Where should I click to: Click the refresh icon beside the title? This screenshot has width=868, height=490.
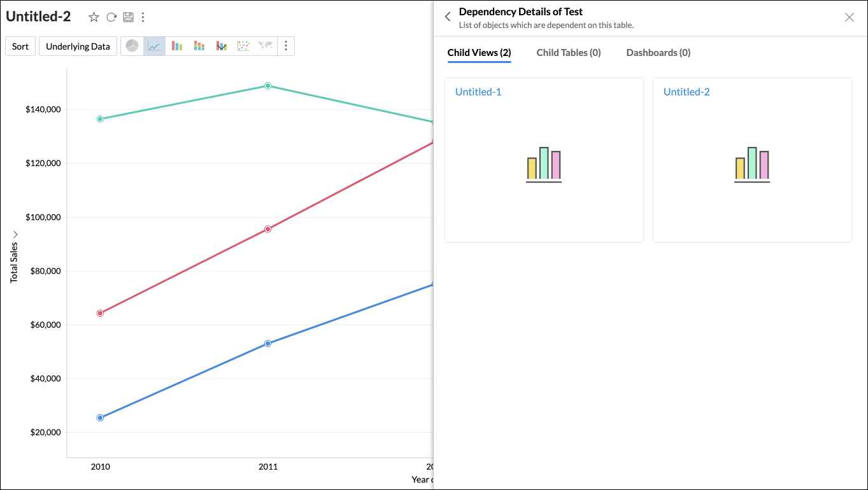point(111,17)
